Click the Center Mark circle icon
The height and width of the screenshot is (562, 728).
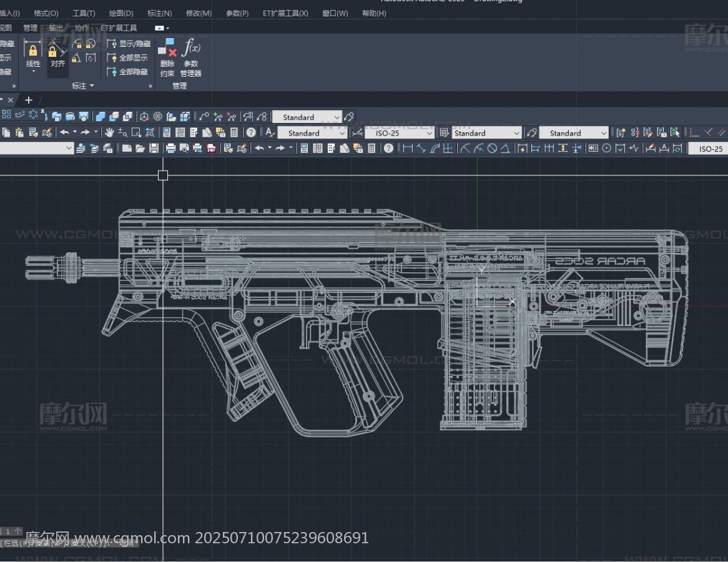pyautogui.click(x=606, y=148)
